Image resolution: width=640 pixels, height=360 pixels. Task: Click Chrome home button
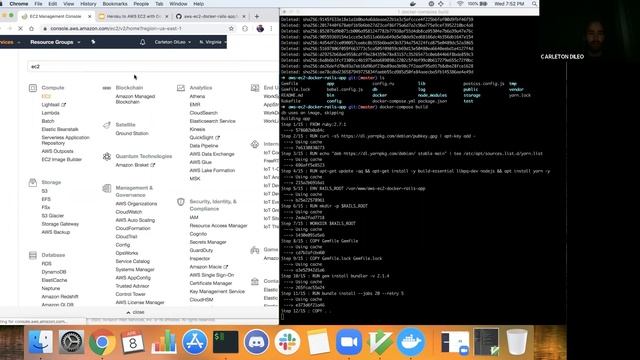pyautogui.click(x=31, y=29)
